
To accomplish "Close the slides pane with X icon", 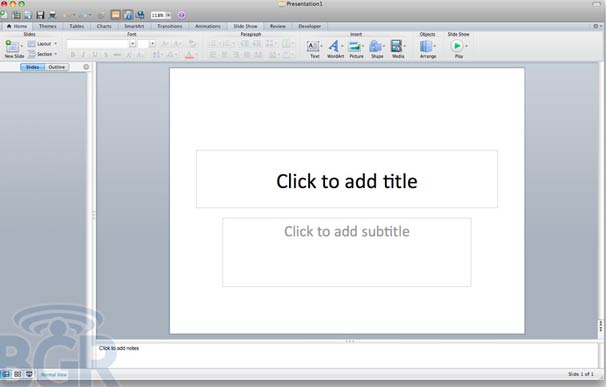I will click(86, 67).
